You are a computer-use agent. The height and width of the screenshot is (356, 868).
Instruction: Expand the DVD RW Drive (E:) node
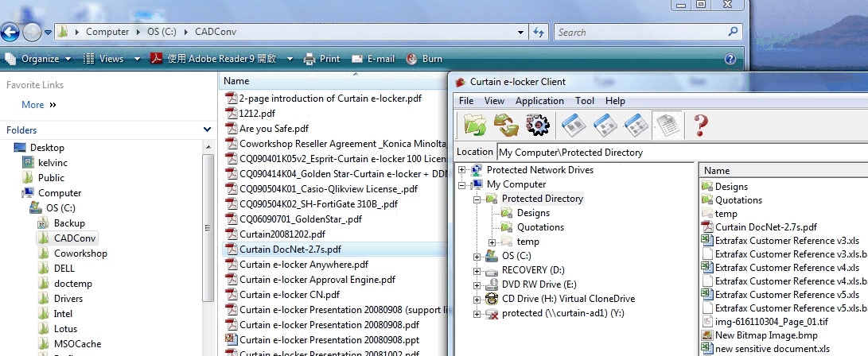click(x=477, y=285)
